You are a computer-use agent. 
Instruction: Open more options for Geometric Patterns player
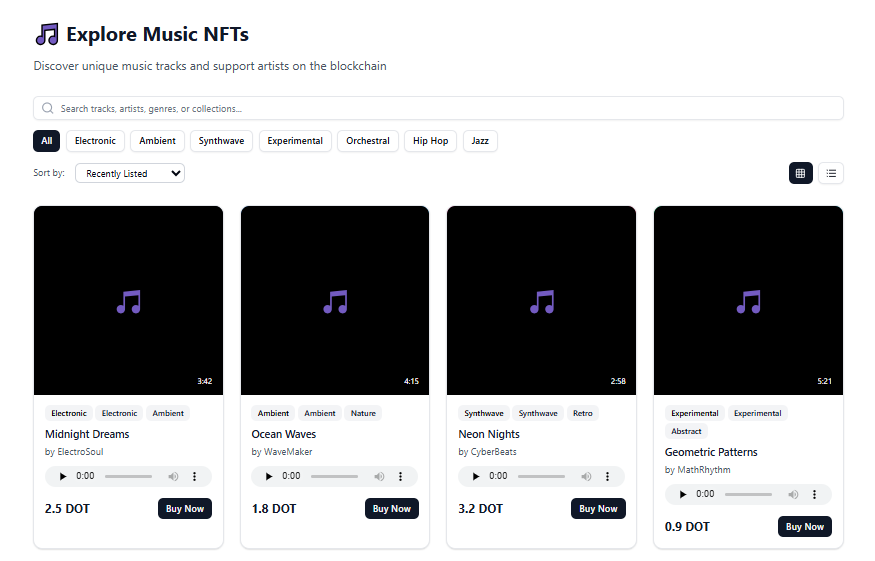coord(814,494)
